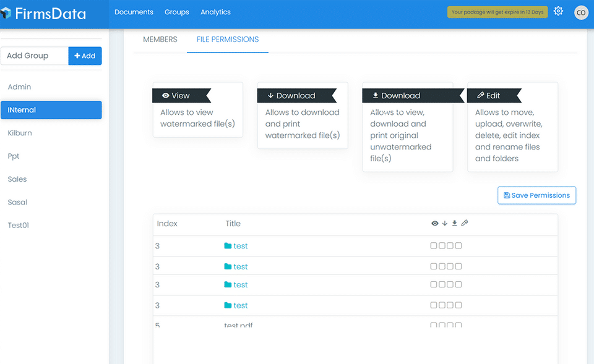Select the FILE PERMISSIONS tab
Screen dimensions: 594x364
coord(228,40)
